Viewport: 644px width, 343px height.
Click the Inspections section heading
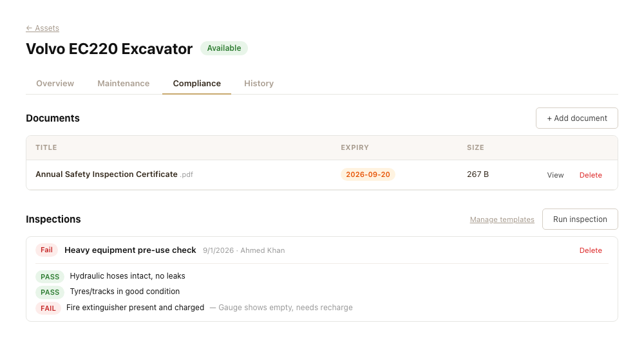click(x=53, y=219)
